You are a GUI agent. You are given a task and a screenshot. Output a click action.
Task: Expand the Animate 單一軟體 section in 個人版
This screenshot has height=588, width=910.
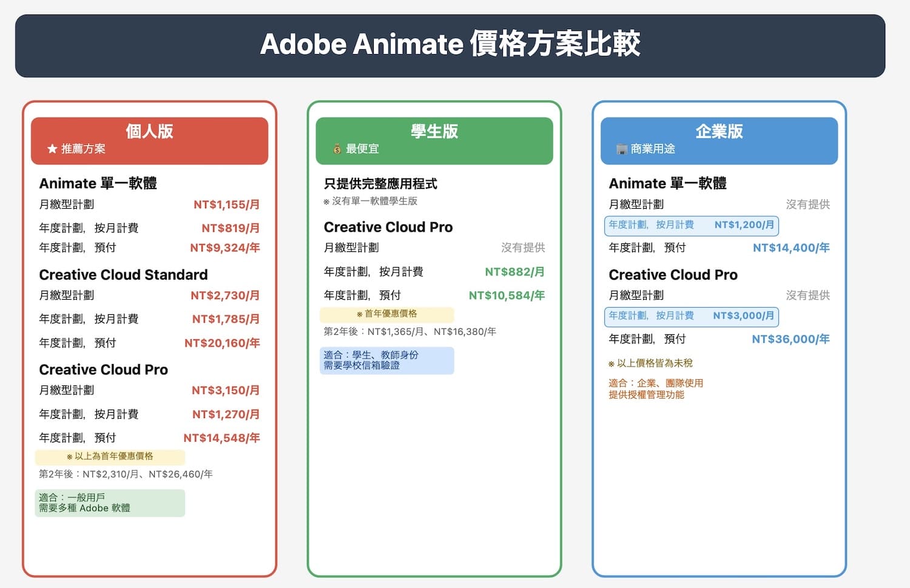[98, 183]
